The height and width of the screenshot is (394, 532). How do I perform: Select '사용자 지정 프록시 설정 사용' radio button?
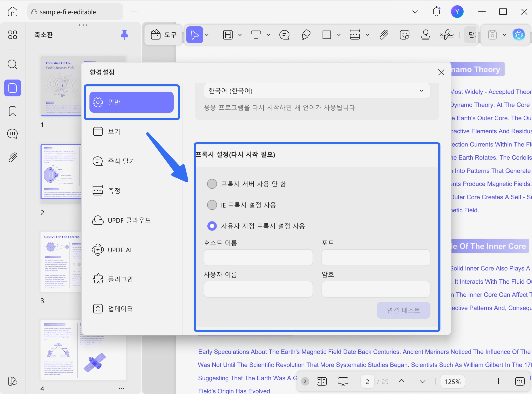coord(212,226)
